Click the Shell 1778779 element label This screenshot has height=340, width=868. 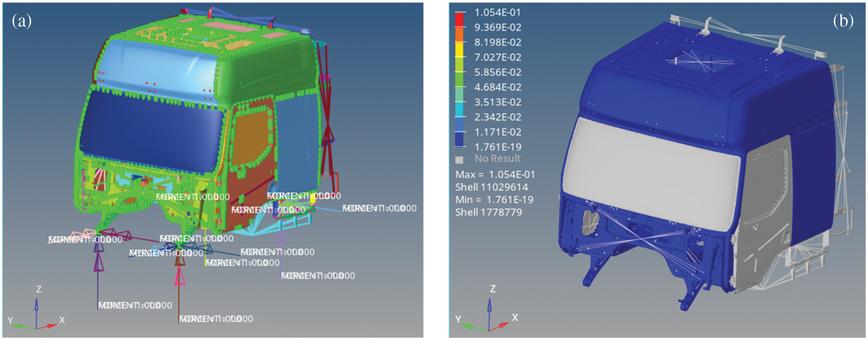tap(488, 212)
